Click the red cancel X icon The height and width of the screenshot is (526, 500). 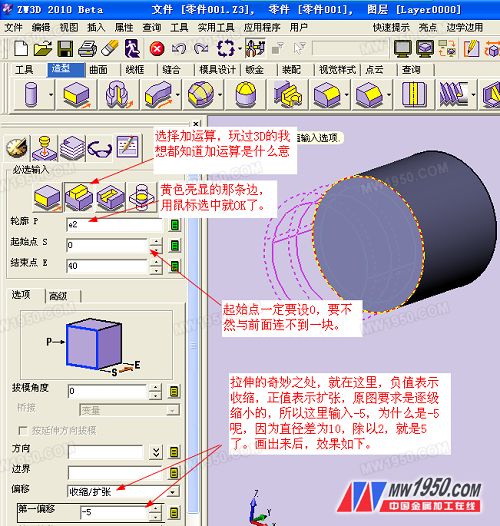tap(157, 49)
